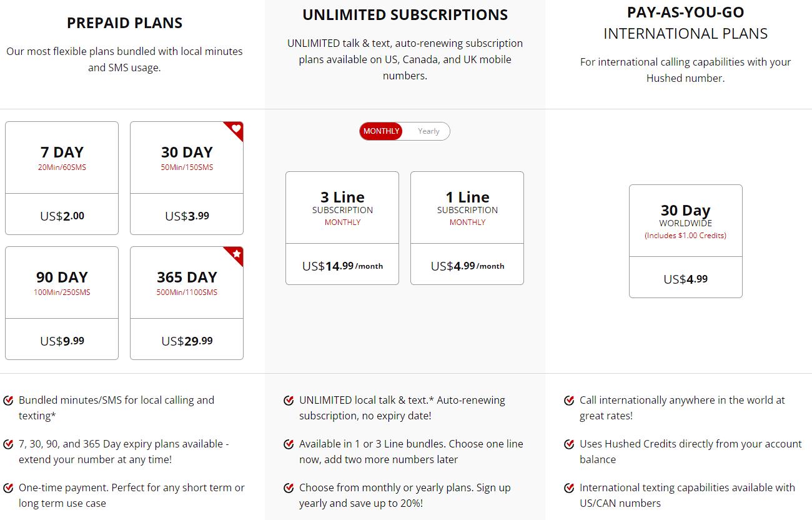The height and width of the screenshot is (520, 812).
Task: Choose the 1 Line monthly subscription
Action: click(x=467, y=228)
